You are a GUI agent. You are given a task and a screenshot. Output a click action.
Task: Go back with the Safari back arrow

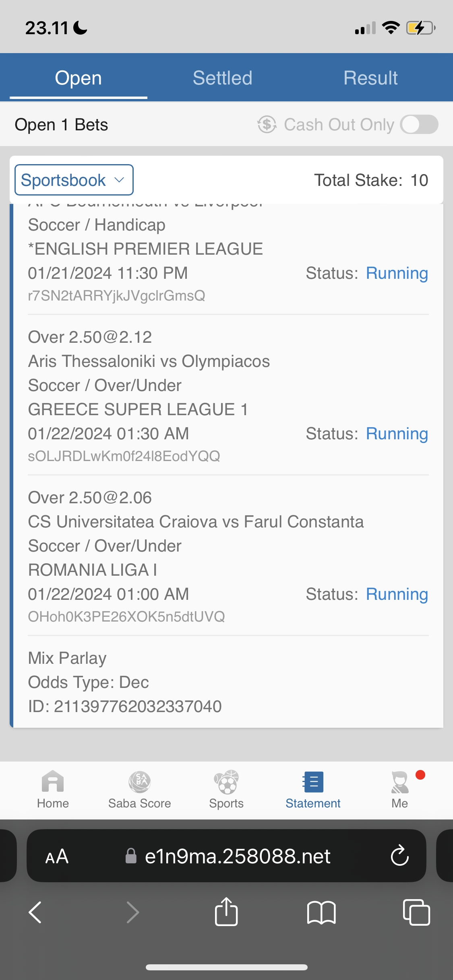point(35,912)
